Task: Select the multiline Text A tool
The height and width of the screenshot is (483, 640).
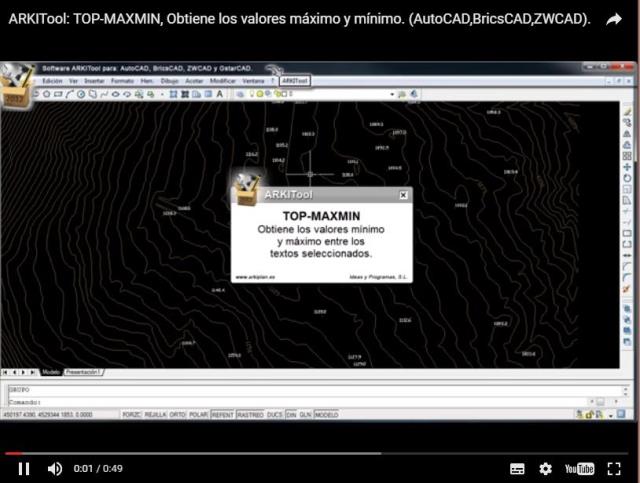Action: tap(220, 94)
